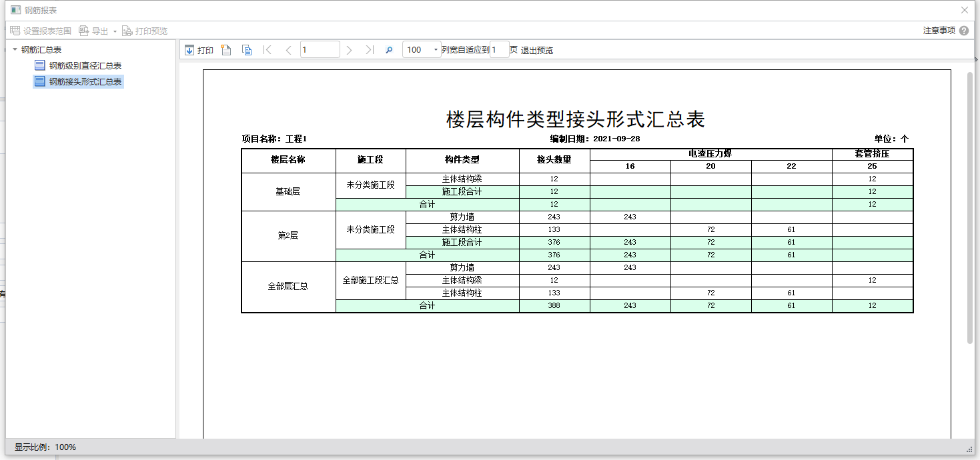Click 主体结构柱 cell in 第2层 section

coord(462,230)
